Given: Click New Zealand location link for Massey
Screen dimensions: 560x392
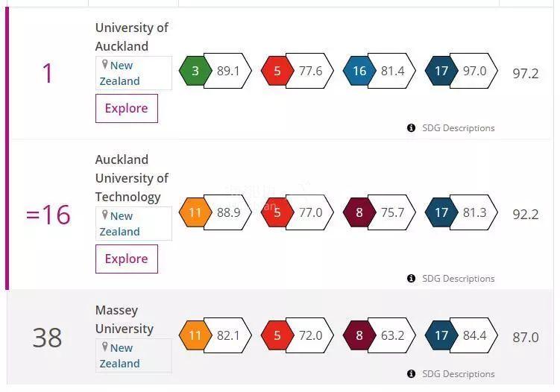Looking at the screenshot, I should pyautogui.click(x=120, y=355).
